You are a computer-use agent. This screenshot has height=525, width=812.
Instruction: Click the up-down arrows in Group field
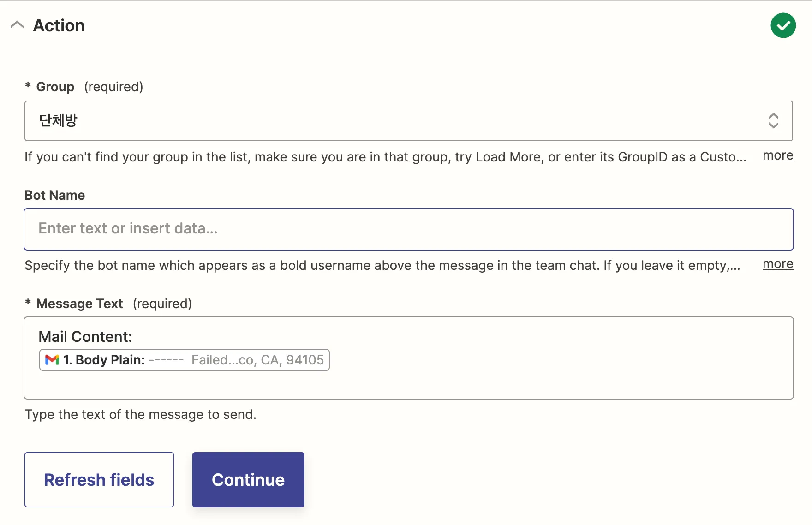(773, 121)
